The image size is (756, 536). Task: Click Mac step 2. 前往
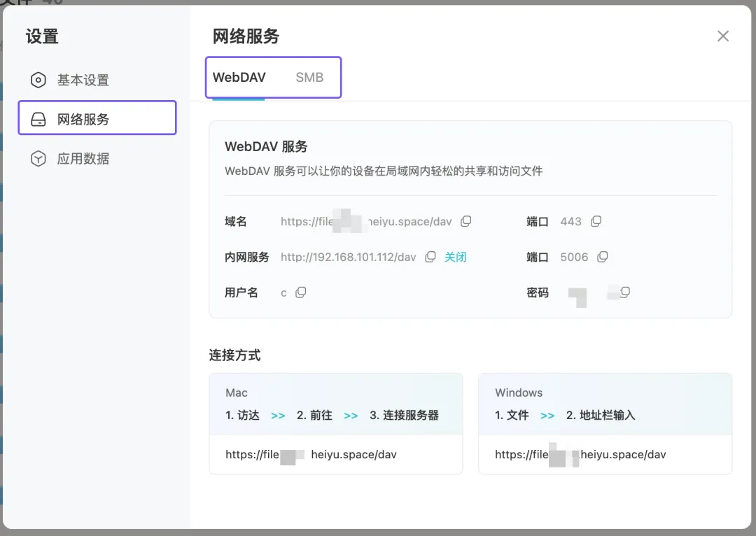[314, 415]
